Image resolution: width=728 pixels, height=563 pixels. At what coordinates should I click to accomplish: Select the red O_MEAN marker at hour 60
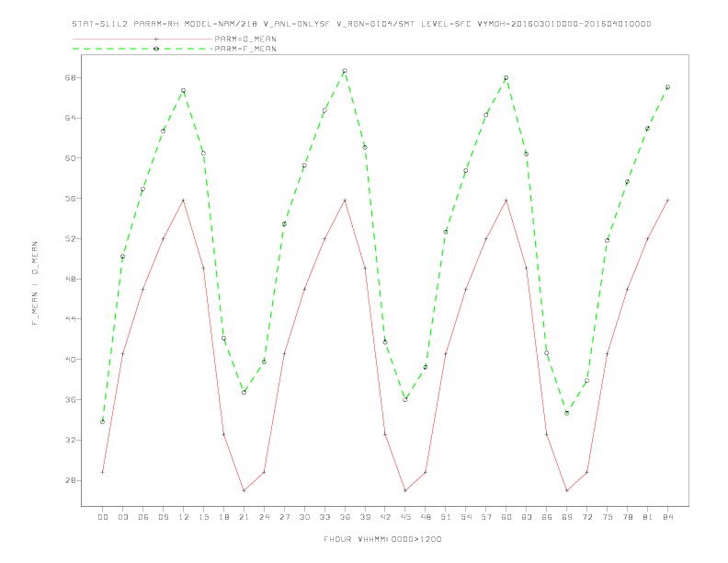pos(506,201)
